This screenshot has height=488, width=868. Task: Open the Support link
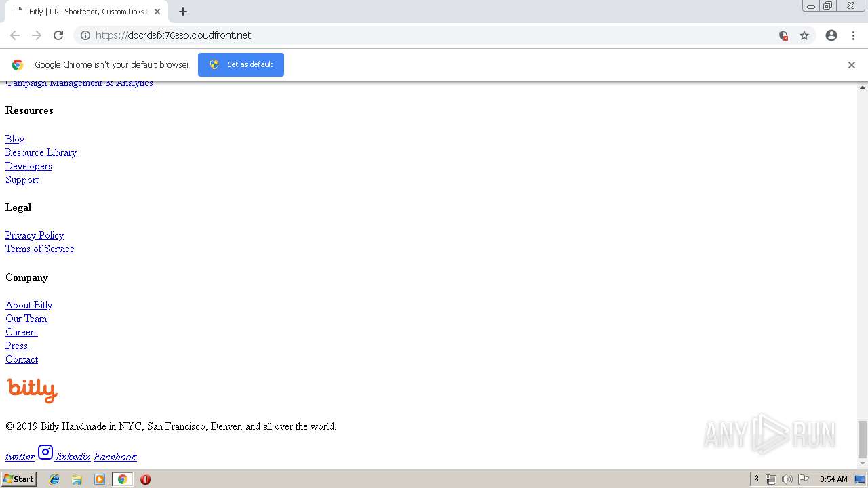coord(22,180)
